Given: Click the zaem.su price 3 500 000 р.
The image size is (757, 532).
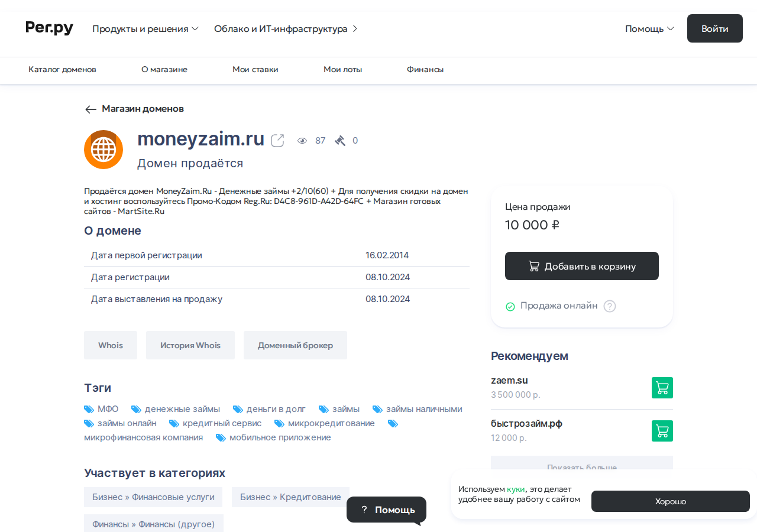Looking at the screenshot, I should pos(516,395).
